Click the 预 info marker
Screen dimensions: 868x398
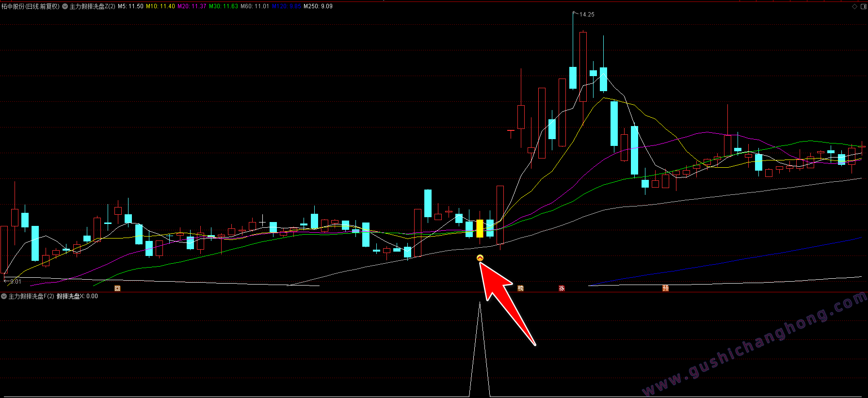point(666,288)
